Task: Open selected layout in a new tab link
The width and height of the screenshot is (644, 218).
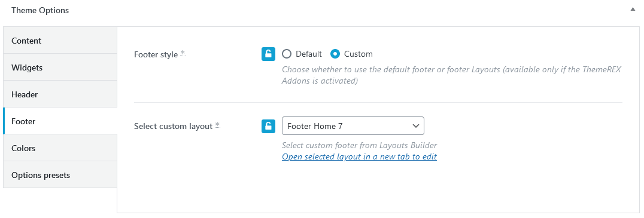Action: pos(359,156)
